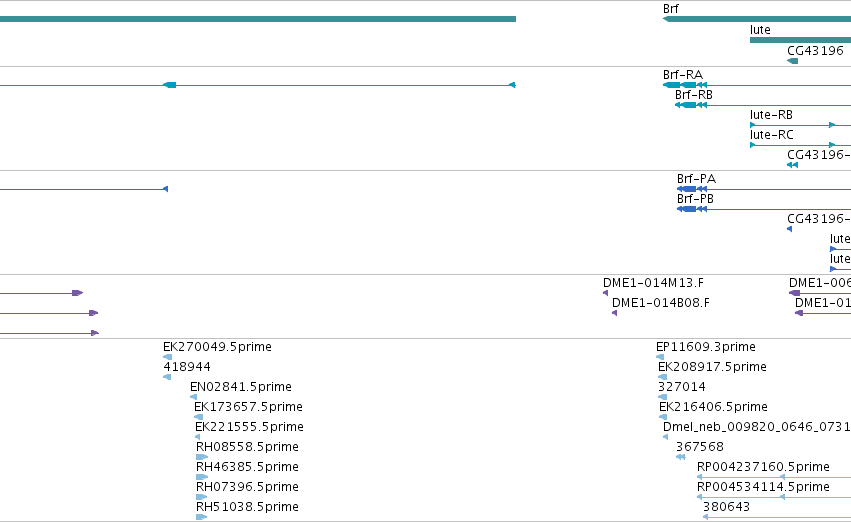Select the DME1-014M13.F purple arrow

[605, 293]
